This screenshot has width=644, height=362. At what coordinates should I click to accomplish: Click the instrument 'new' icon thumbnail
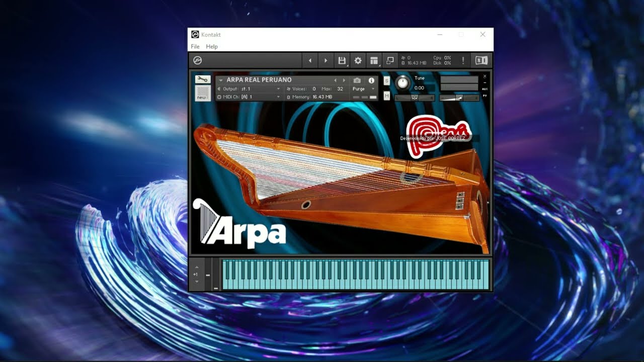coord(202,93)
